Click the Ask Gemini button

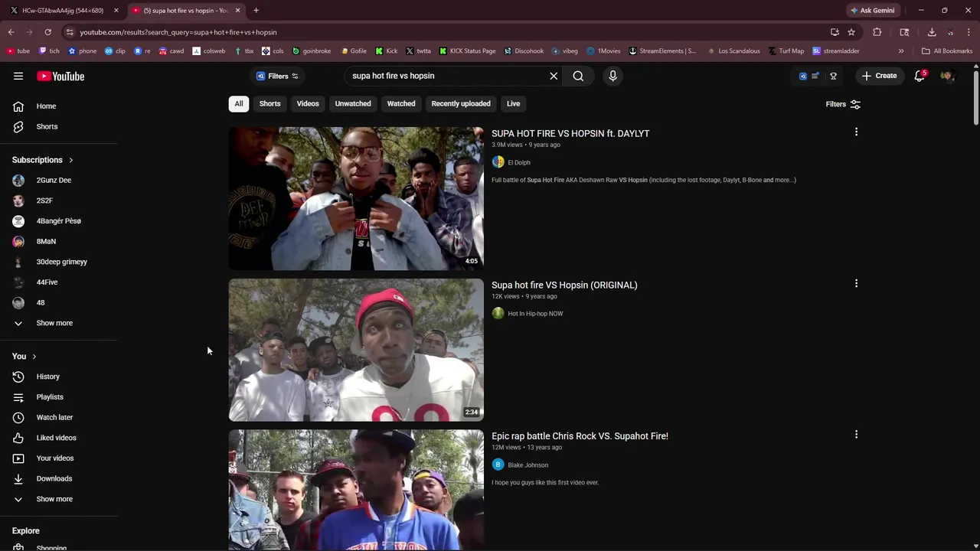pyautogui.click(x=872, y=11)
